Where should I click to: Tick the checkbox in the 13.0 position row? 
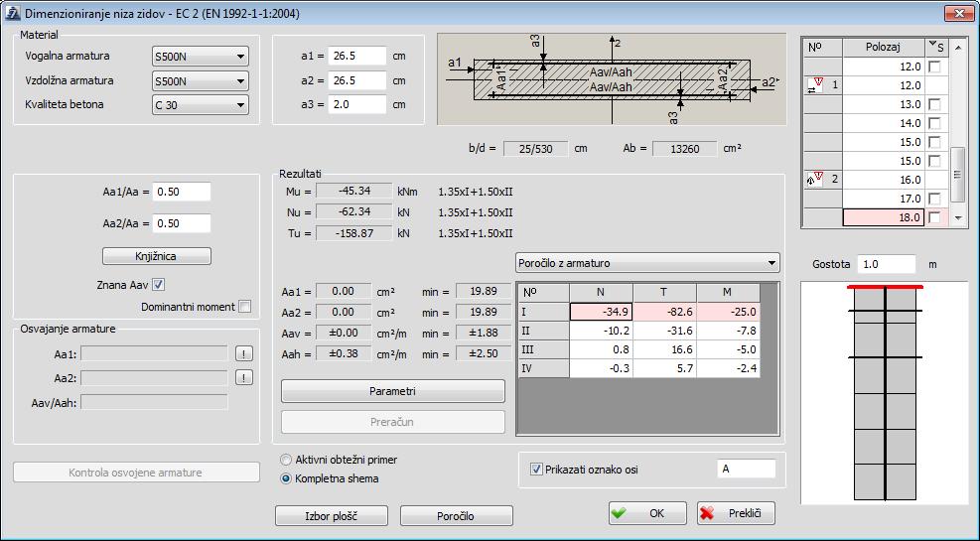(934, 104)
